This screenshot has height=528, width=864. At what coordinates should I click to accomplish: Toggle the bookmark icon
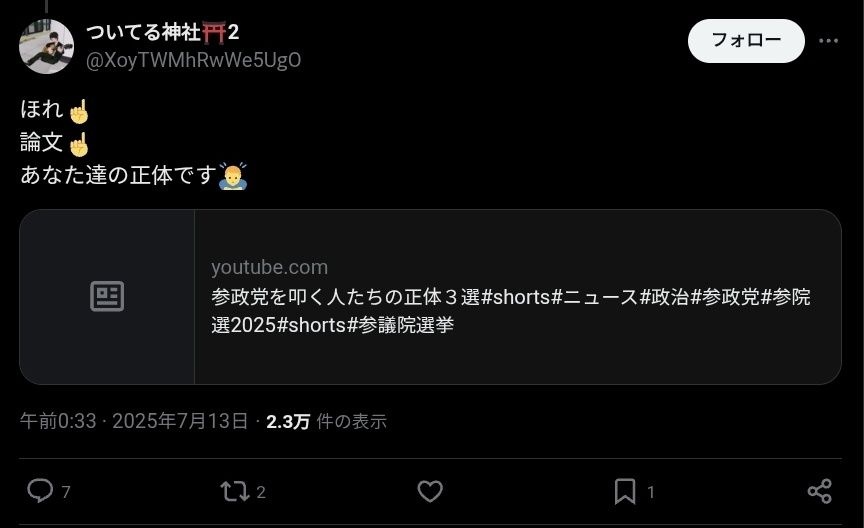coord(625,491)
